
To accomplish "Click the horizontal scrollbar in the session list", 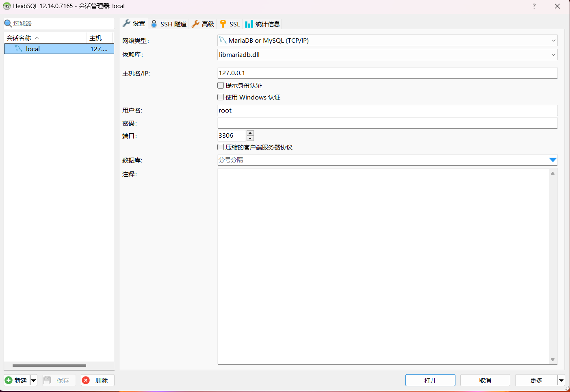I will [49, 366].
